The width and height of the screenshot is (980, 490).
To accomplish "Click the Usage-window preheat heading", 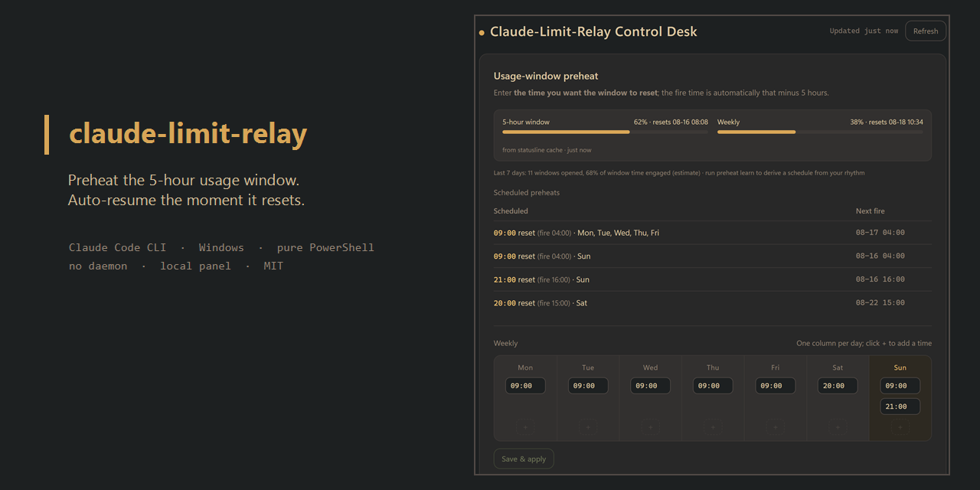I will 546,76.
